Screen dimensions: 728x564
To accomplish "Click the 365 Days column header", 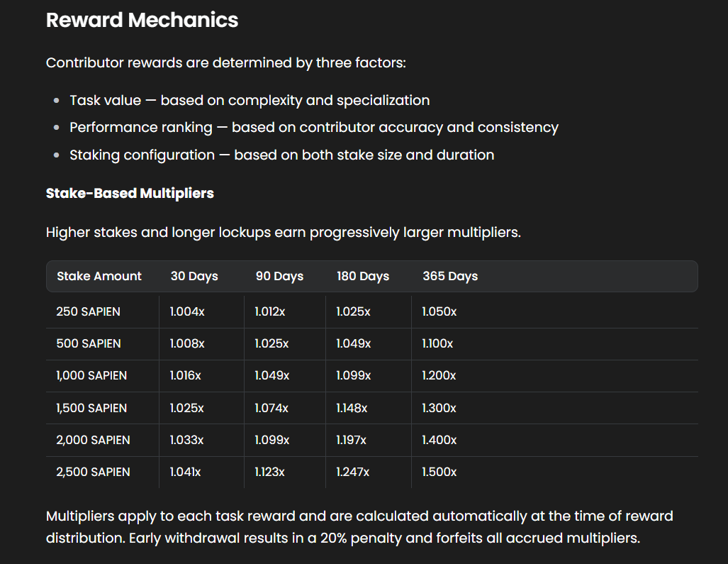I will click(x=449, y=276).
